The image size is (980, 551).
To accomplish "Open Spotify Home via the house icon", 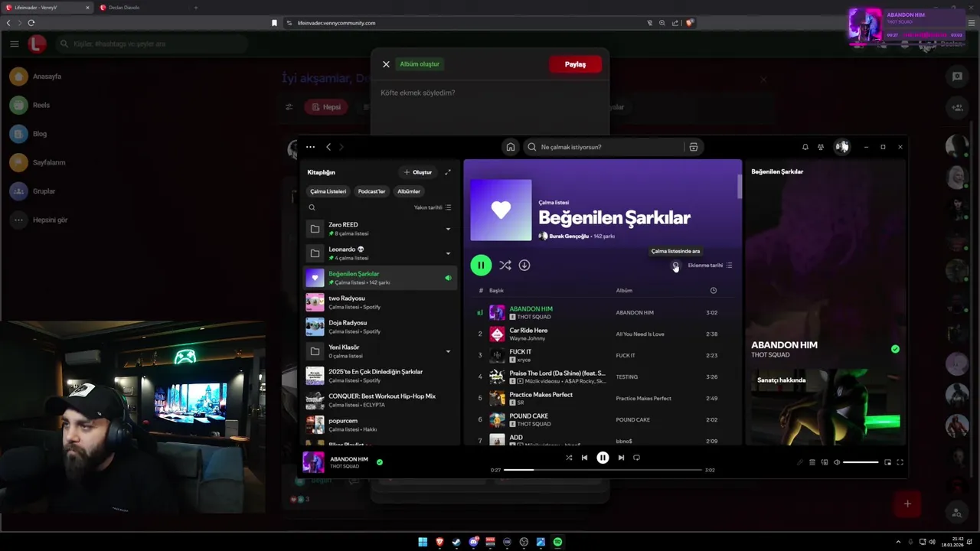I will 511,147.
